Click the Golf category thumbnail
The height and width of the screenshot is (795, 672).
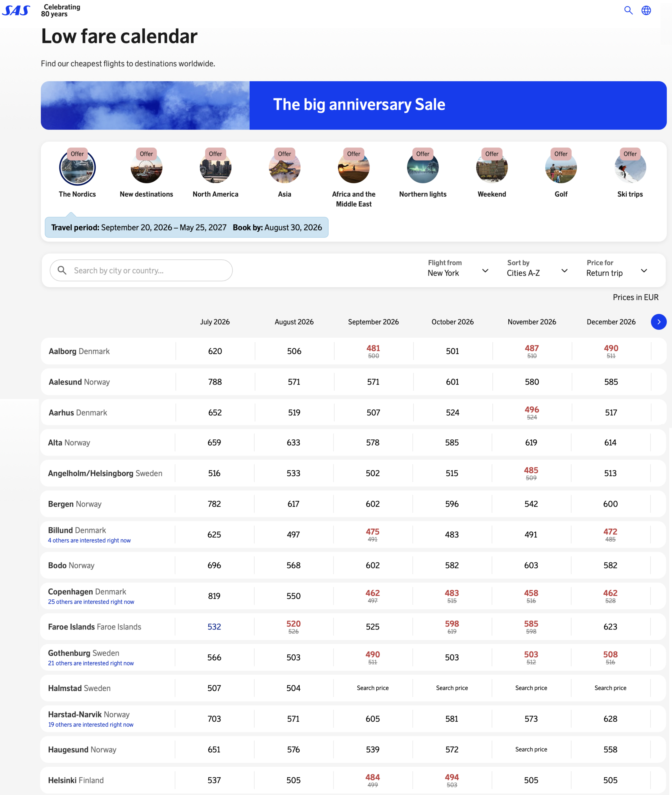click(561, 167)
